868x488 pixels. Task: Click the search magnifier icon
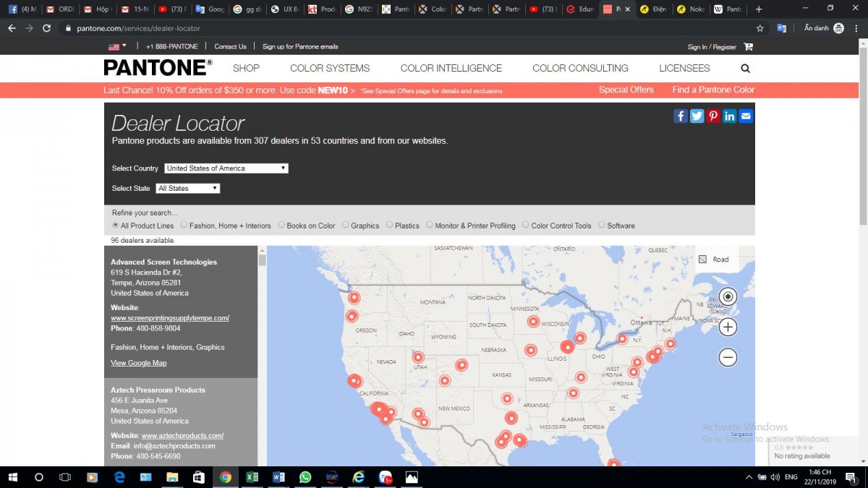745,69
